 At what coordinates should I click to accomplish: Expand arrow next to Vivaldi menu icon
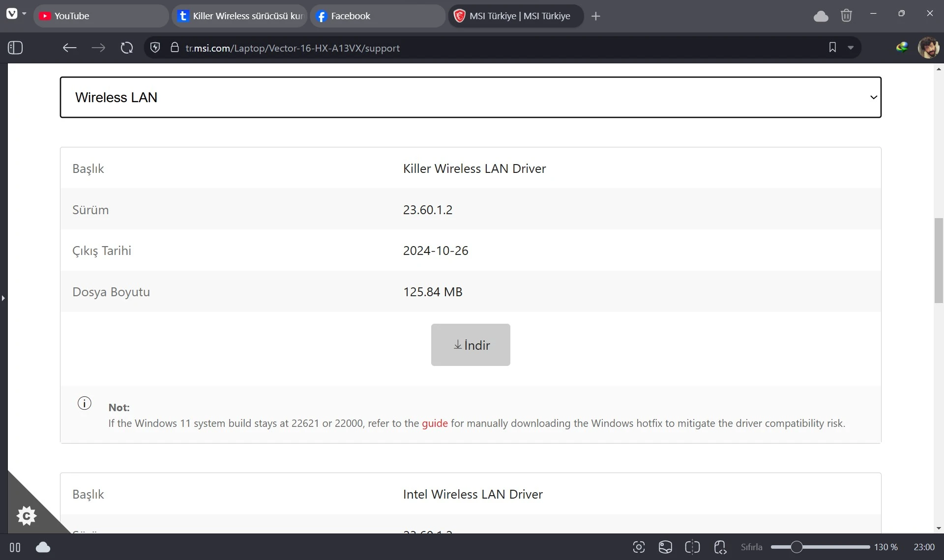(24, 14)
